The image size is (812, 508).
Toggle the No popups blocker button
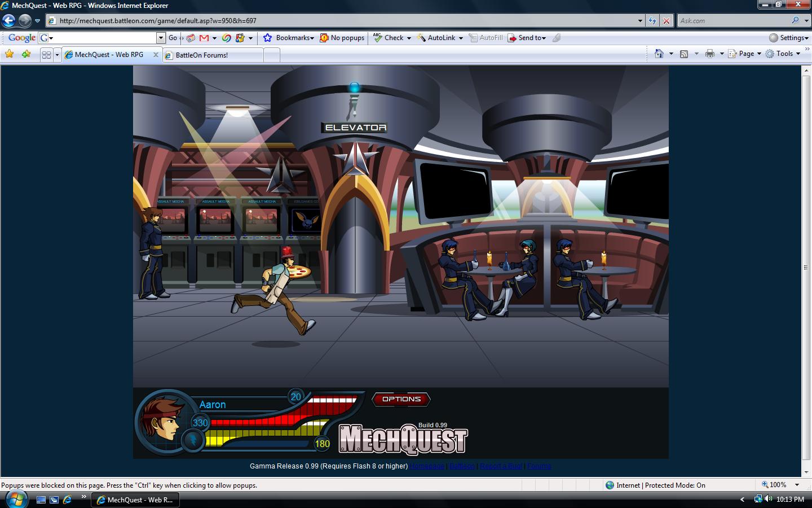[342, 38]
